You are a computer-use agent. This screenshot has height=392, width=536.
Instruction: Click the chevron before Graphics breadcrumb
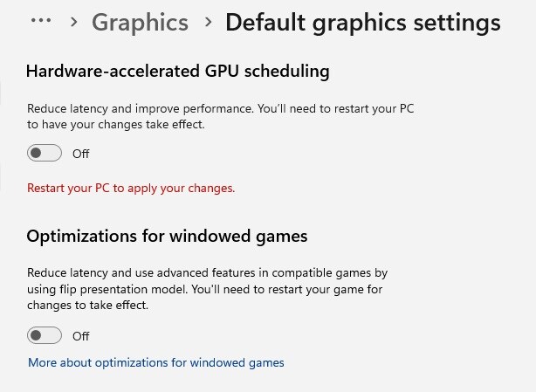73,23
